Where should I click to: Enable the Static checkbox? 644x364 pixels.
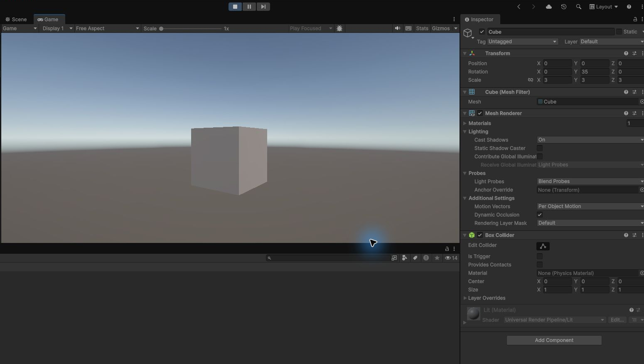(x=619, y=32)
